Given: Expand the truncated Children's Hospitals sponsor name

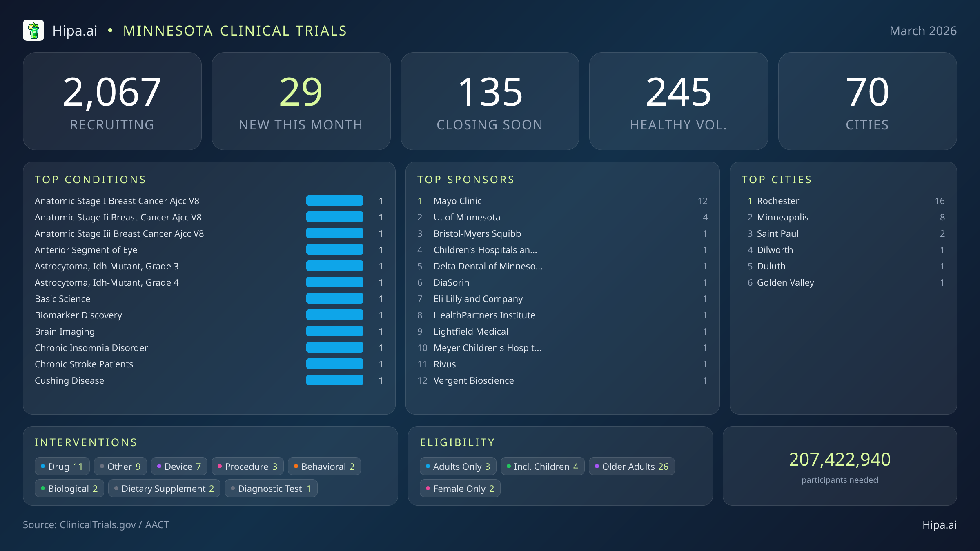Looking at the screenshot, I should [486, 250].
